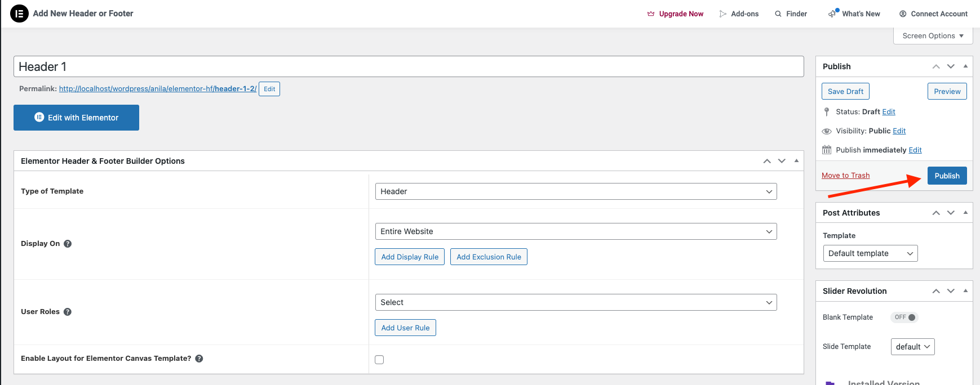Collapse the Publish panel with triangle toggle
Screen dimensions: 980x385
[965, 66]
